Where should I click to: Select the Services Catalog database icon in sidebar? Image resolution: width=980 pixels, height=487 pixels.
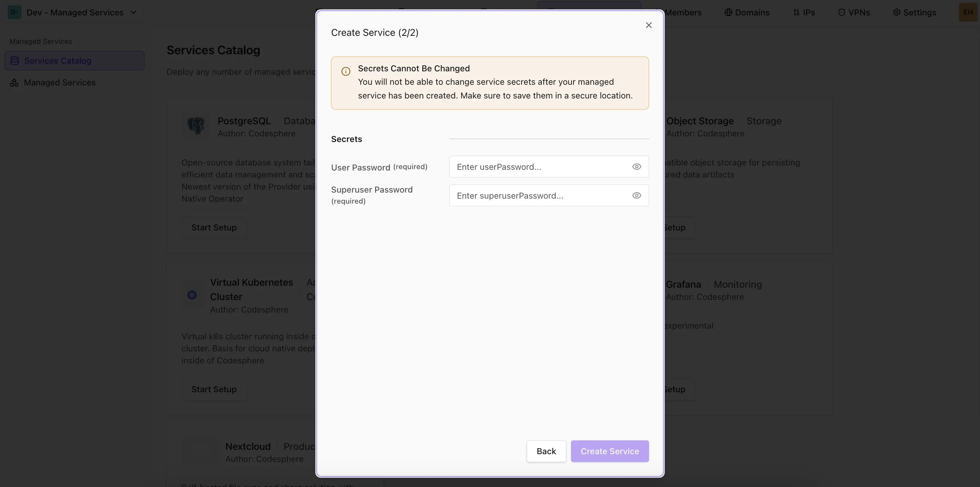[14, 60]
